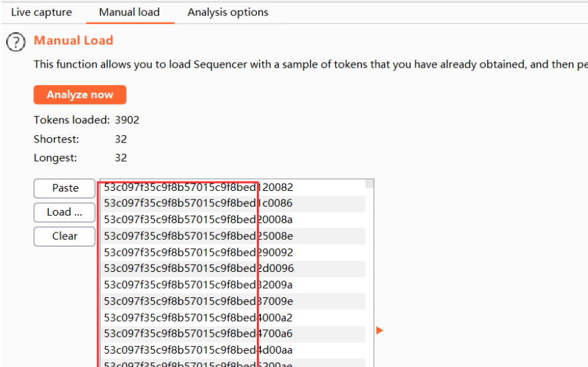Click the Analyze now button
Screen dimensions: 588x367
[x=80, y=94]
